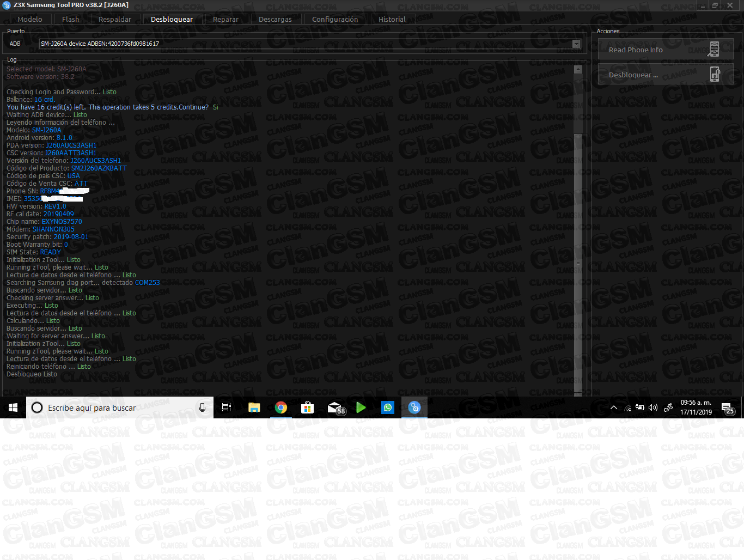The image size is (744, 560).
Task: Open the Windows Start menu
Action: (13, 407)
